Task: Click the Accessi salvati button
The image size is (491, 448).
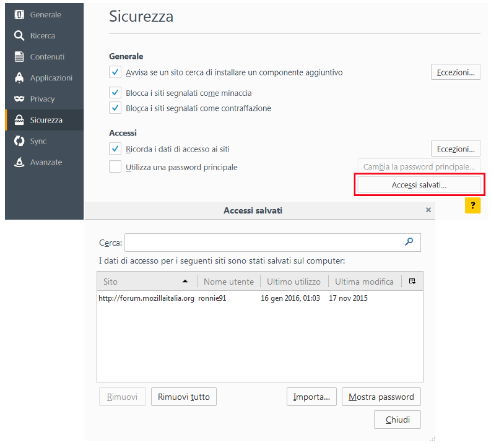Action: (419, 184)
